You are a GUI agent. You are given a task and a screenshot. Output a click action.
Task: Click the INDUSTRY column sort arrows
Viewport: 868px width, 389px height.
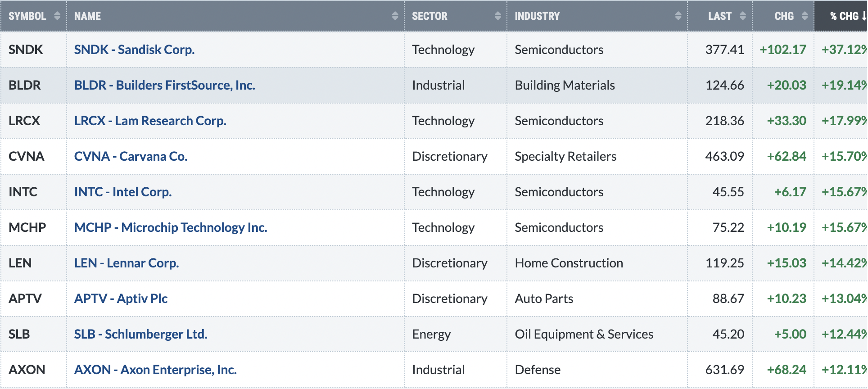coord(678,16)
